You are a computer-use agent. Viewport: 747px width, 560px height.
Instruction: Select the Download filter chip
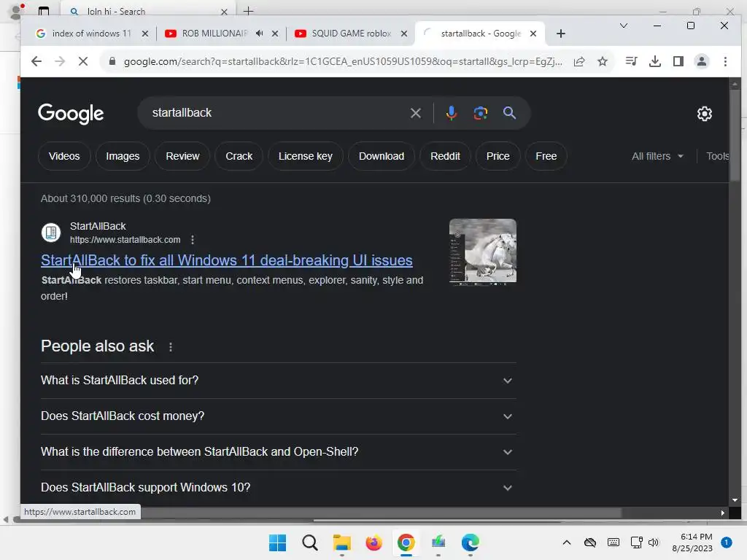381,156
